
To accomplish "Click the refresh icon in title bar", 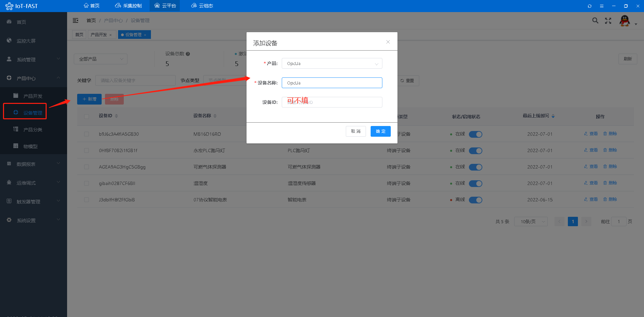I will 589,6.
